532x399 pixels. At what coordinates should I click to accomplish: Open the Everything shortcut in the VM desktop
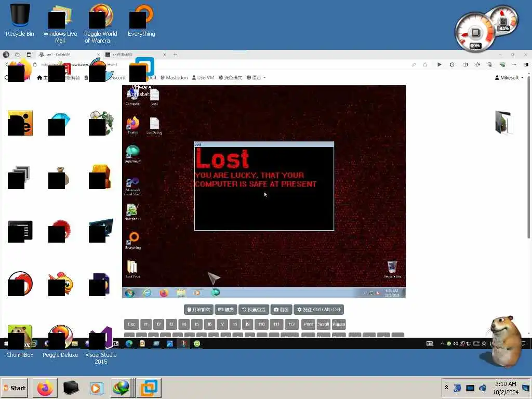click(x=132, y=241)
